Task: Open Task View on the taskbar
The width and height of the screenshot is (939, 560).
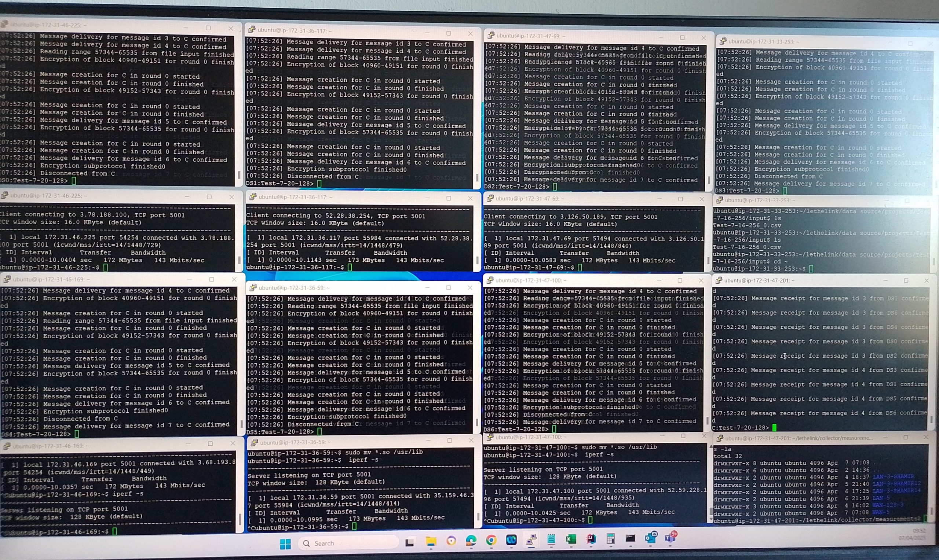Action: [410, 543]
